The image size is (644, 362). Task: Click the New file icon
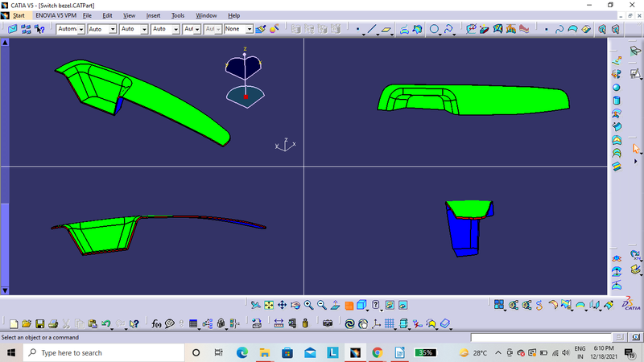14,324
